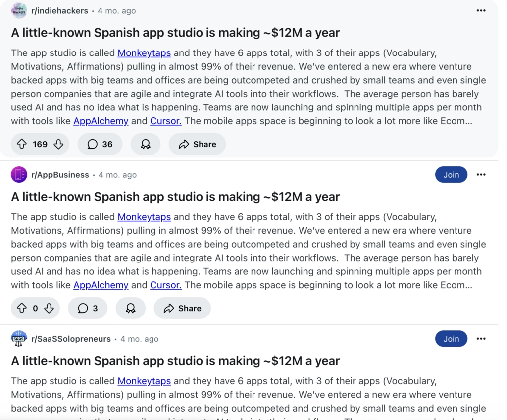The image size is (507, 420).
Task: Join the r/SaaSSolopreneurs community
Action: tap(451, 339)
